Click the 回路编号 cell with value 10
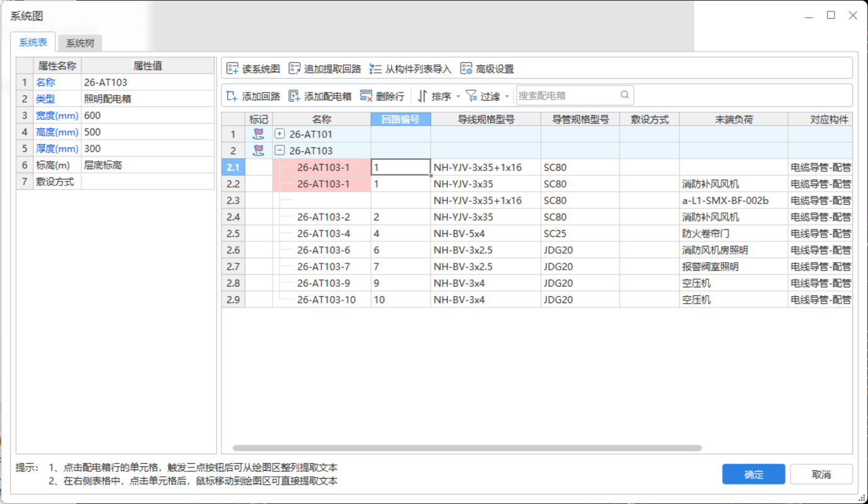The image size is (868, 504). [x=400, y=300]
